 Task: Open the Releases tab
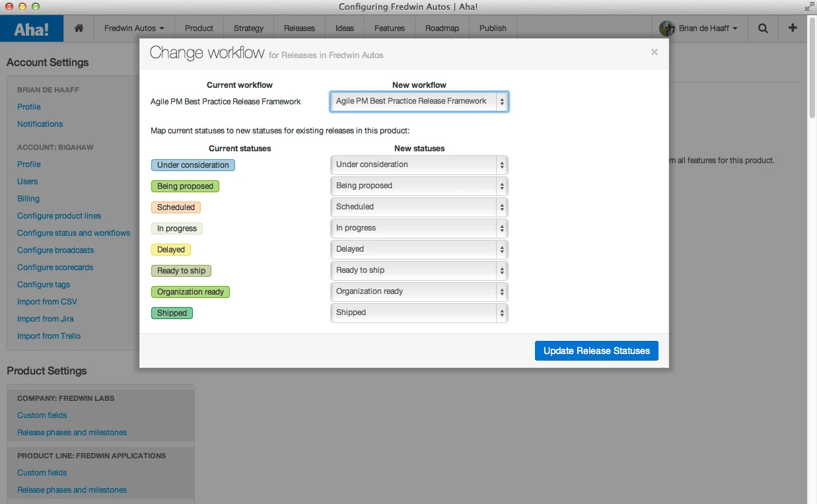[299, 28]
